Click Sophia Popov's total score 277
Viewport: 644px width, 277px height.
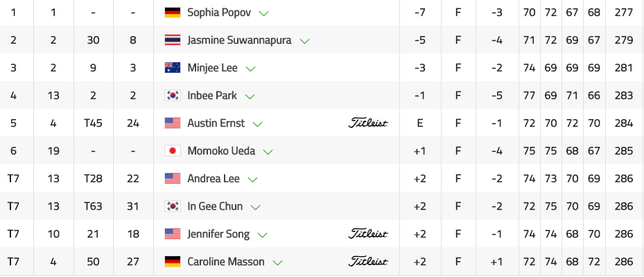(x=623, y=12)
